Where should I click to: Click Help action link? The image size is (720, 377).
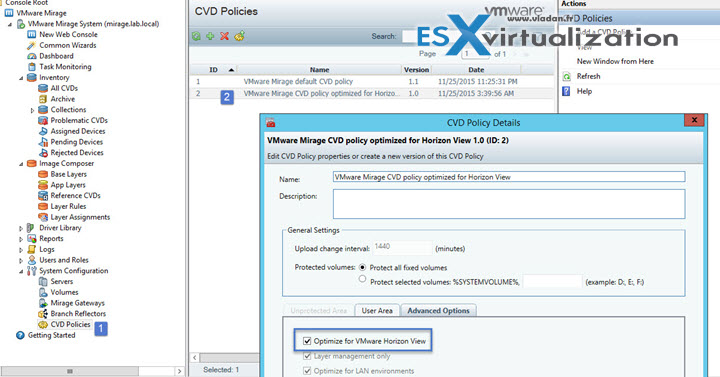click(584, 91)
